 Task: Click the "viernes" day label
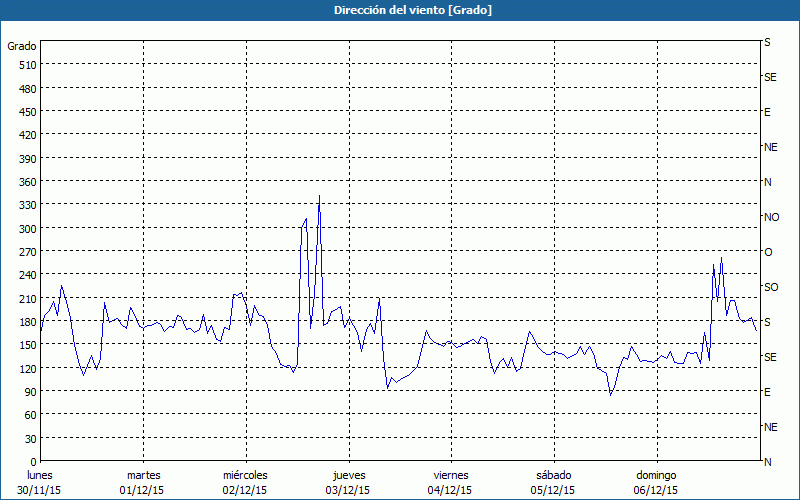(x=451, y=475)
